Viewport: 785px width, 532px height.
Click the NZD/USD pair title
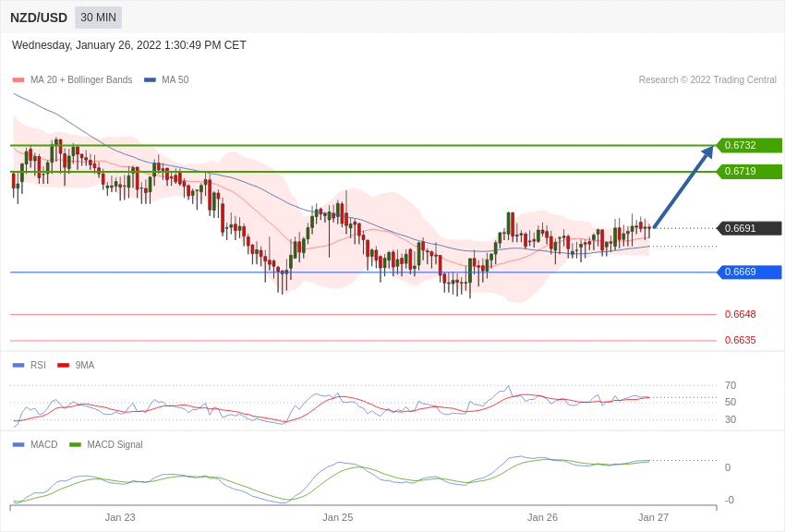tap(39, 18)
